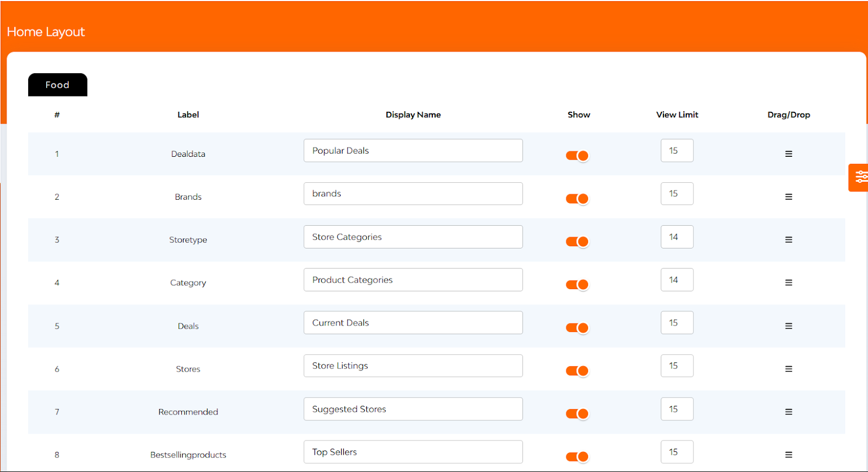This screenshot has width=868, height=472.
Task: Toggle Show switch for Bestsellingproducts
Action: click(577, 456)
